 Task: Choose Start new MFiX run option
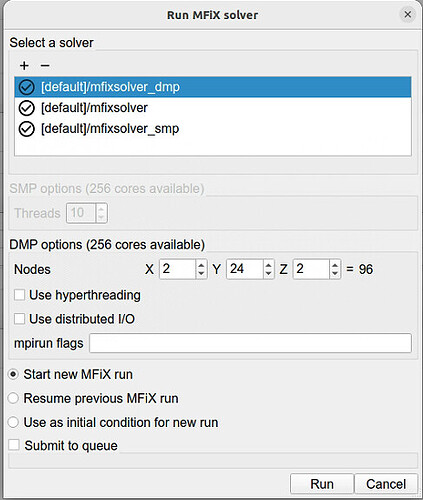[13, 374]
